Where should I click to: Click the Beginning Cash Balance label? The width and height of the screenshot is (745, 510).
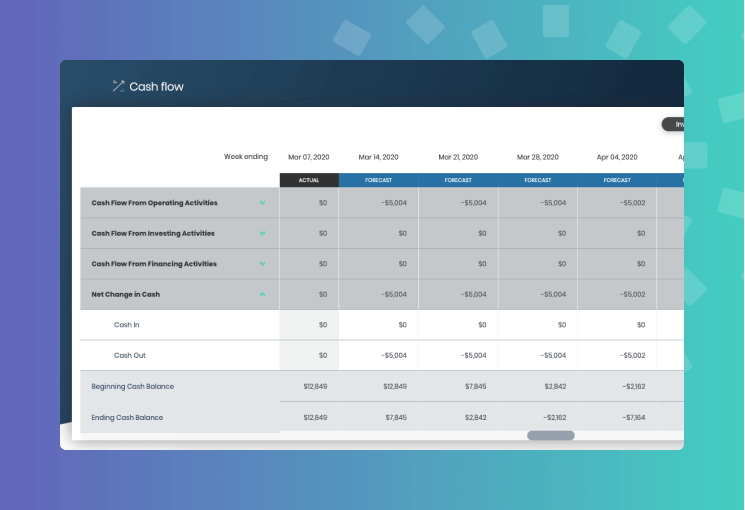133,386
